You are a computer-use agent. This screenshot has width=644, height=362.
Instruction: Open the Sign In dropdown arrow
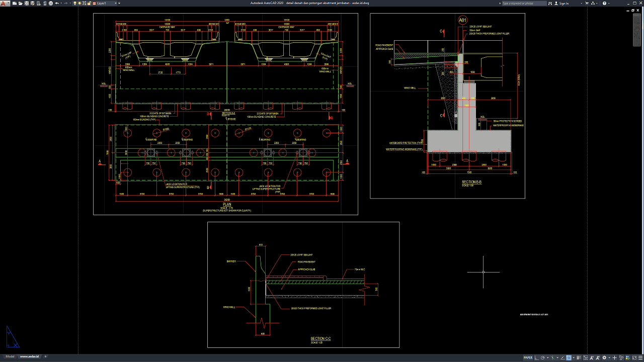581,3
